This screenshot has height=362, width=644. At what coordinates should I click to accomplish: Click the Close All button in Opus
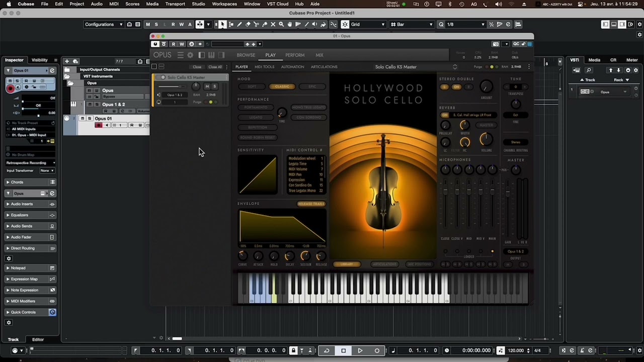coord(215,67)
